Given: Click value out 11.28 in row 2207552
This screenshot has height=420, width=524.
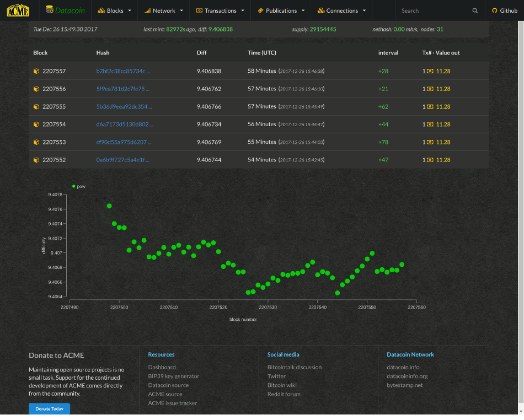Looking at the screenshot, I should click(x=443, y=160).
